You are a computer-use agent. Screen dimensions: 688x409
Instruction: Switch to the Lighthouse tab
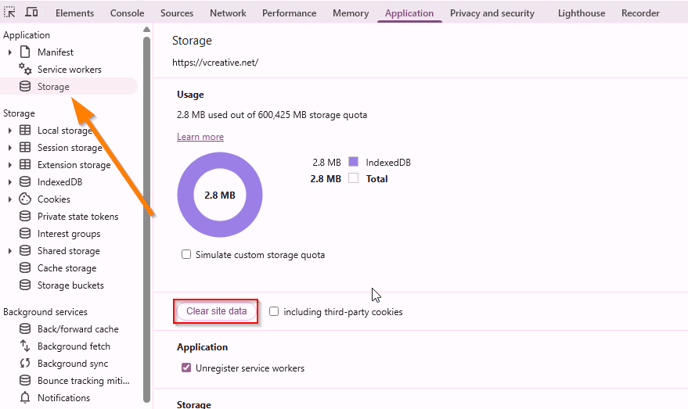[581, 13]
